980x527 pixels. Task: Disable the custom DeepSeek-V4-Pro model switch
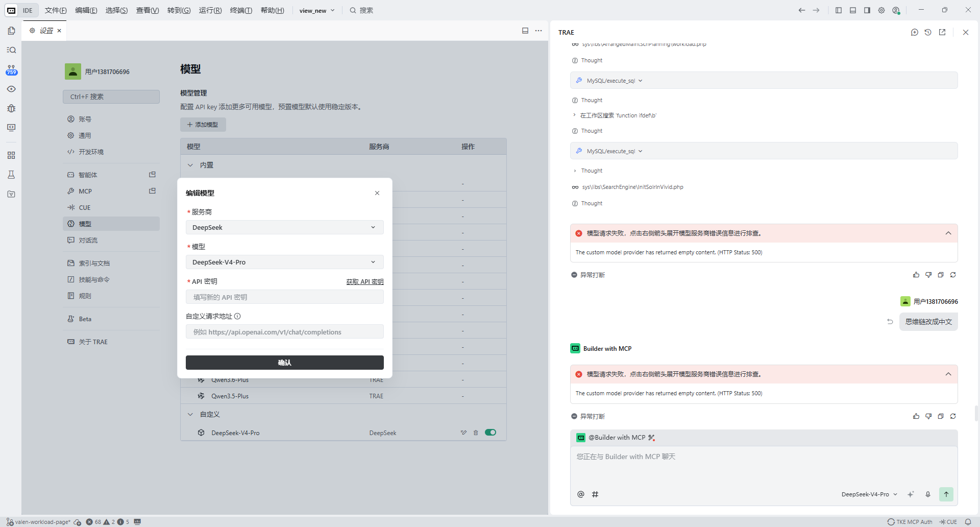pyautogui.click(x=491, y=433)
